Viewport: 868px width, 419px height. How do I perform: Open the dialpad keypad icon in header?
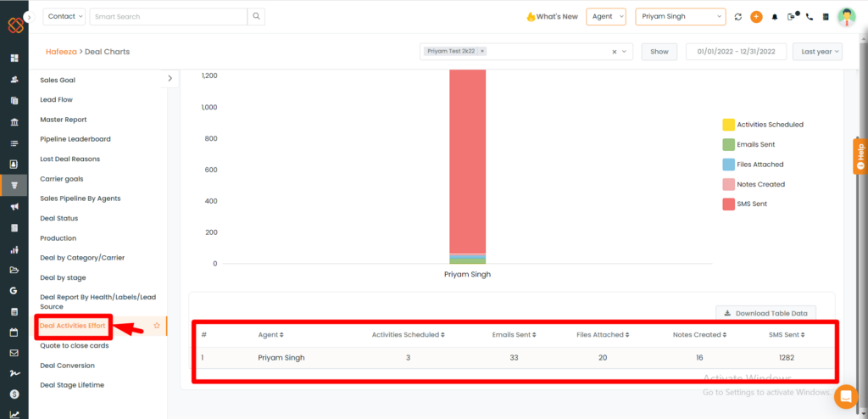tap(826, 17)
